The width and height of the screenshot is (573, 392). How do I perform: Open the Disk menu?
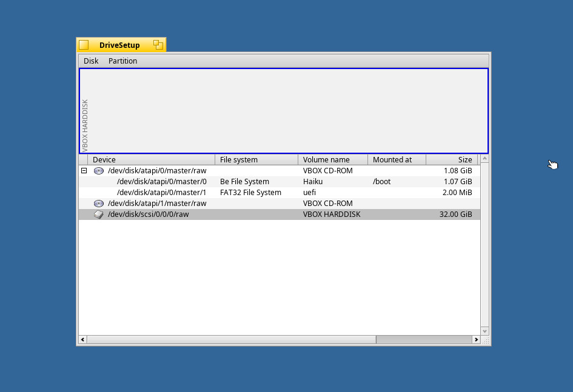[91, 61]
